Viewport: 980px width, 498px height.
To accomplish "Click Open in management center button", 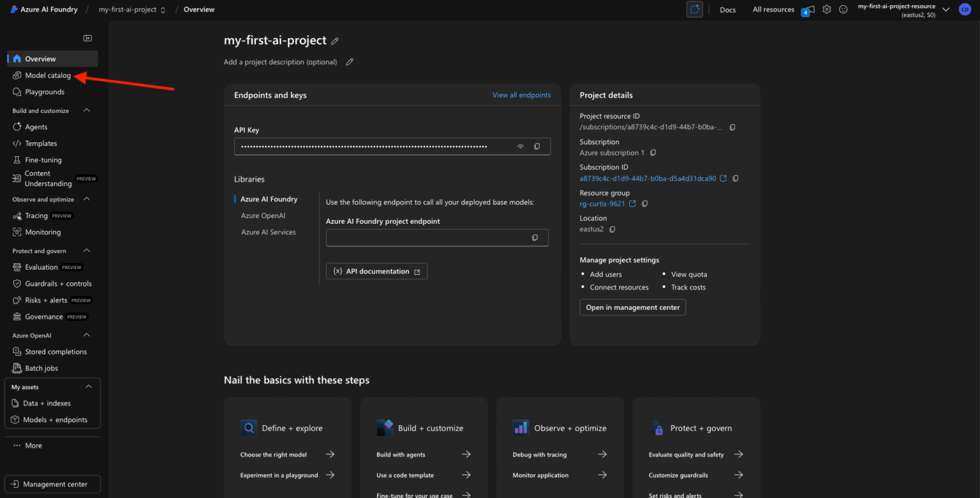I will 633,307.
